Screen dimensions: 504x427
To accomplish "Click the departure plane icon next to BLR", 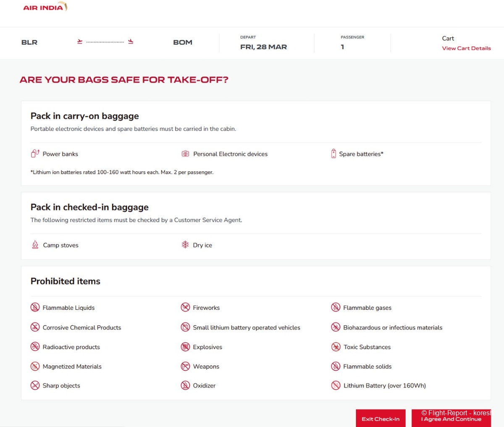I will tap(80, 42).
